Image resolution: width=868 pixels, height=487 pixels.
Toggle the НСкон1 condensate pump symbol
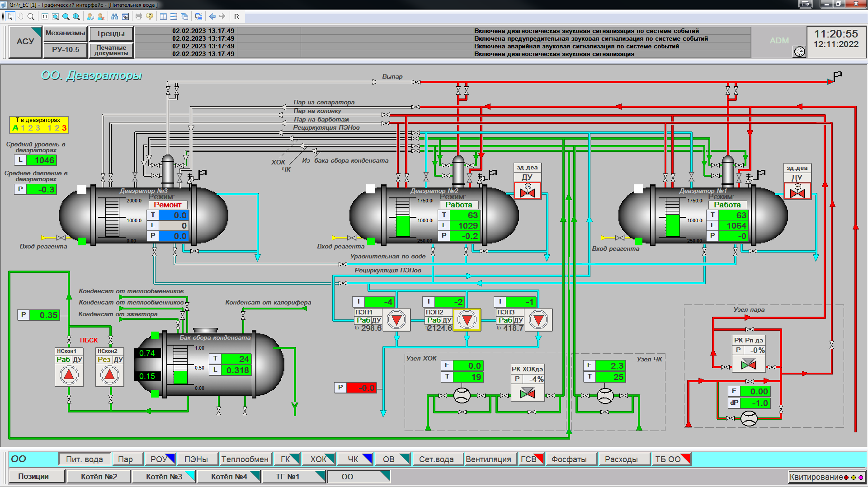69,375
